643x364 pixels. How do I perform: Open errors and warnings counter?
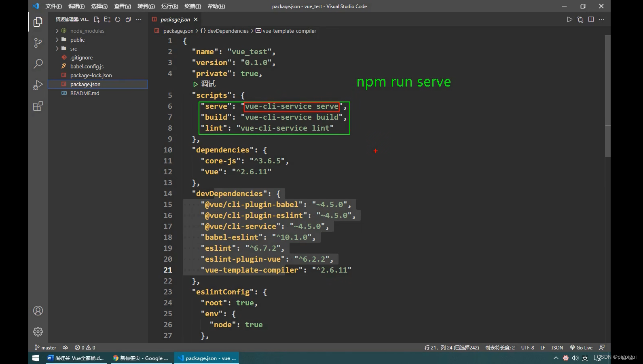click(85, 347)
